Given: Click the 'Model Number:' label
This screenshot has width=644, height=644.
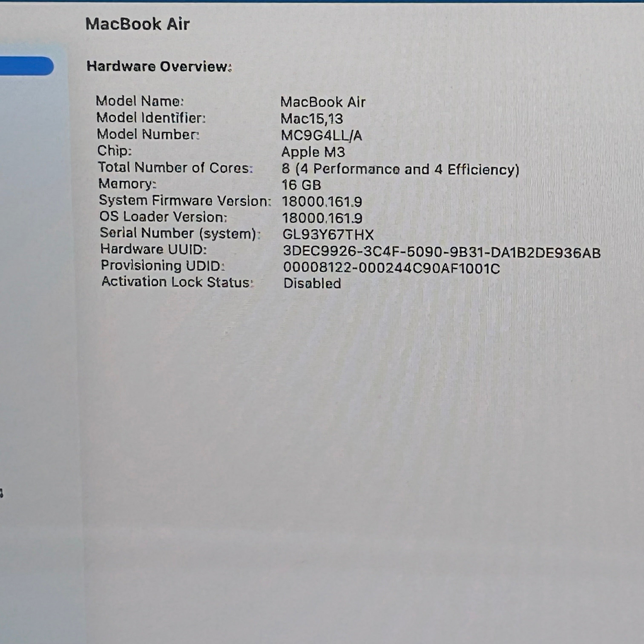Looking at the screenshot, I should click(148, 134).
